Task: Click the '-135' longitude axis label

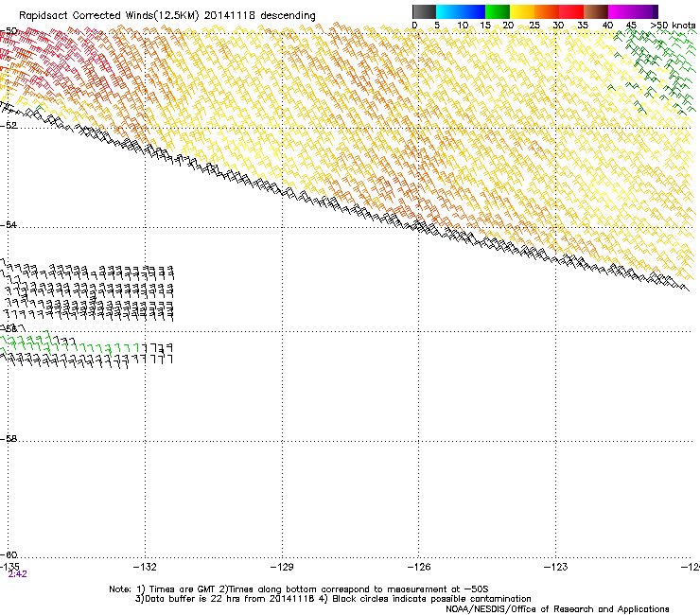Action: click(x=9, y=567)
